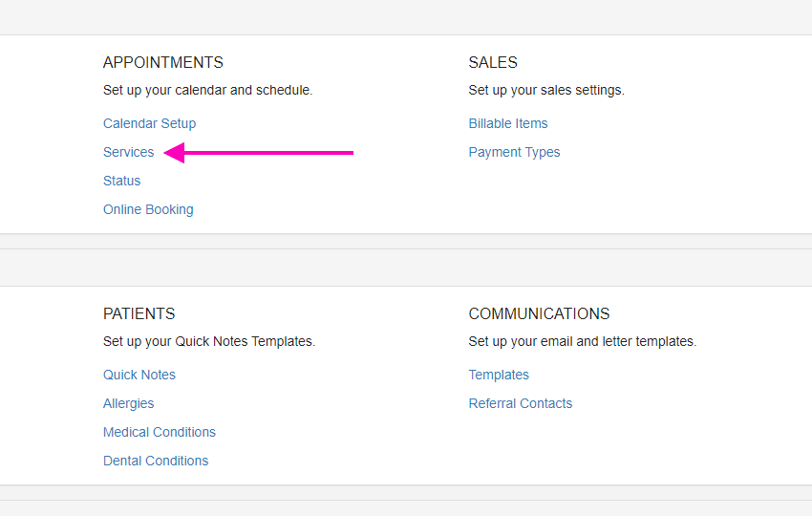The image size is (812, 516).
Task: Click the 'Set up your email and letter templates' text
Action: point(583,341)
